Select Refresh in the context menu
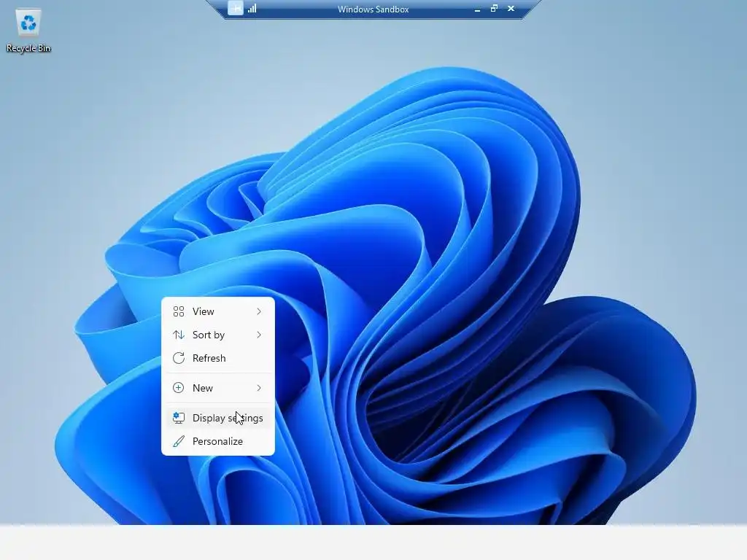747x560 pixels. (x=217, y=358)
